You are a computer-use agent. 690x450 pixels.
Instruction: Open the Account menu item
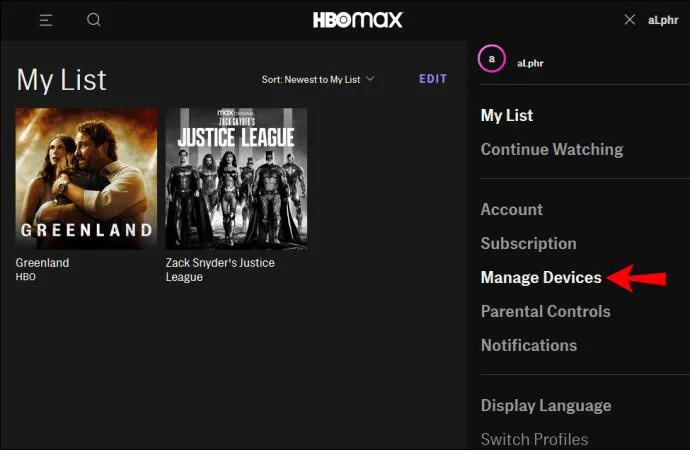[511, 209]
